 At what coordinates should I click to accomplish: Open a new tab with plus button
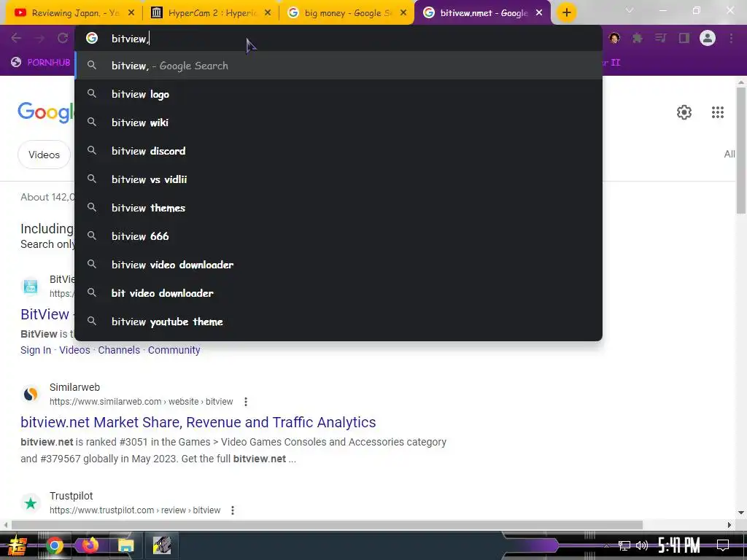point(566,13)
